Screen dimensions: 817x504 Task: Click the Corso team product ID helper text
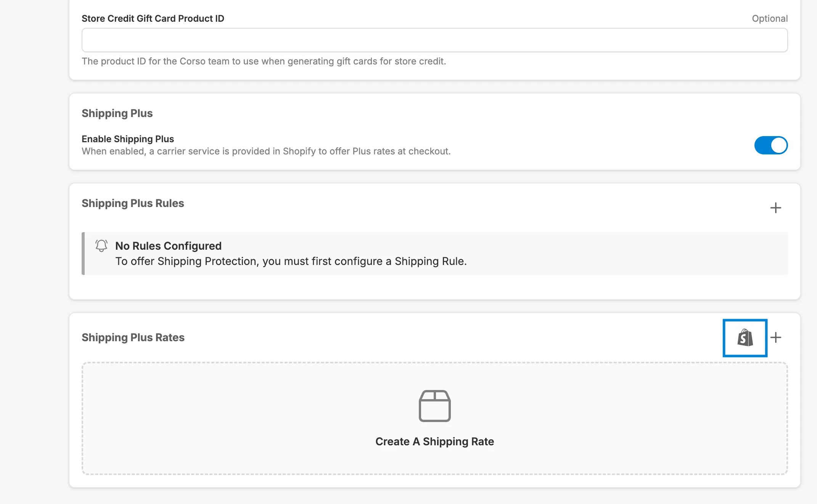(264, 61)
